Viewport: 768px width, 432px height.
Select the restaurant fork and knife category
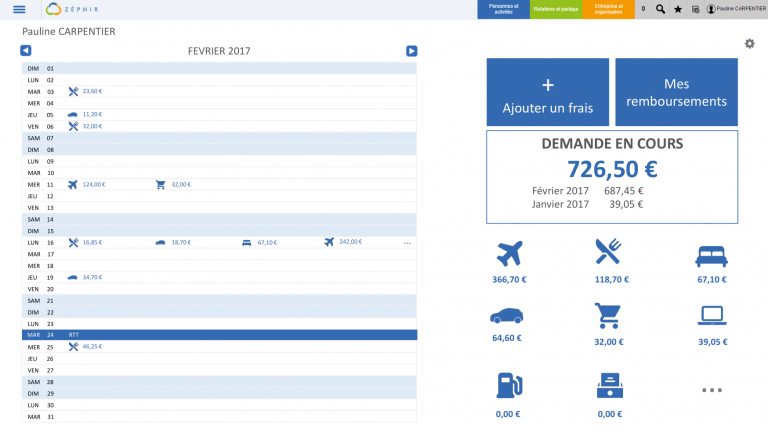click(608, 254)
